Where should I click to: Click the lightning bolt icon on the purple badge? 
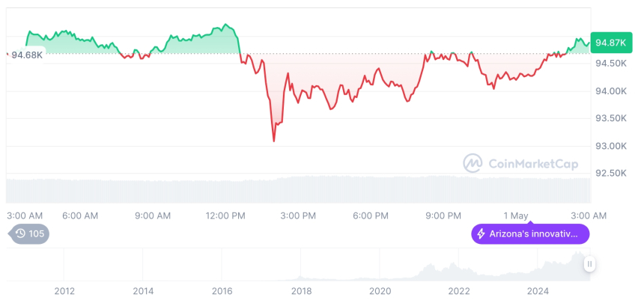pos(480,234)
